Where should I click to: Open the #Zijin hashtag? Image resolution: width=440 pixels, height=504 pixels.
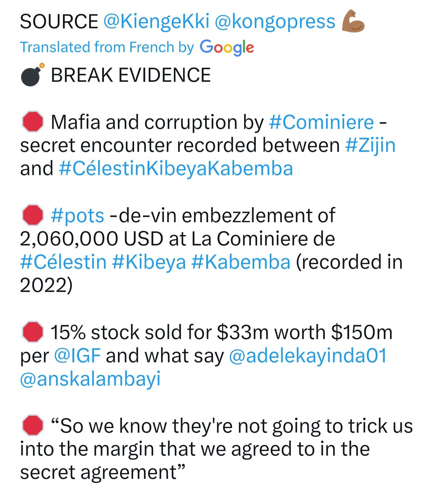tap(371, 145)
